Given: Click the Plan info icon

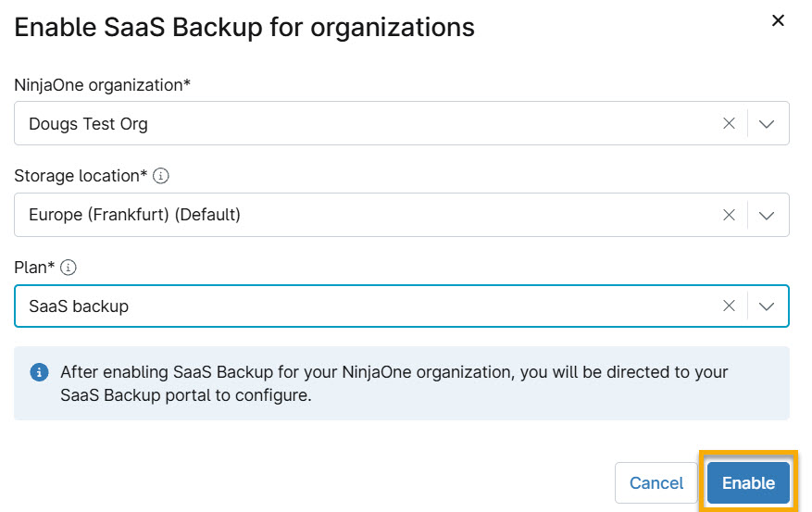Looking at the screenshot, I should [x=69, y=268].
